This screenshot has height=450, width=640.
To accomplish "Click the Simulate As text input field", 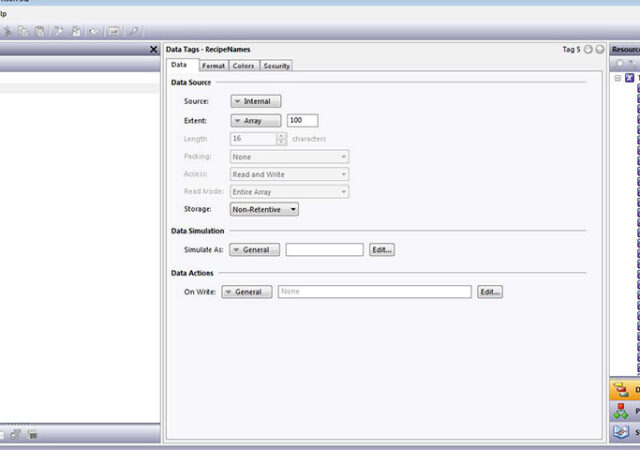I will (x=324, y=250).
